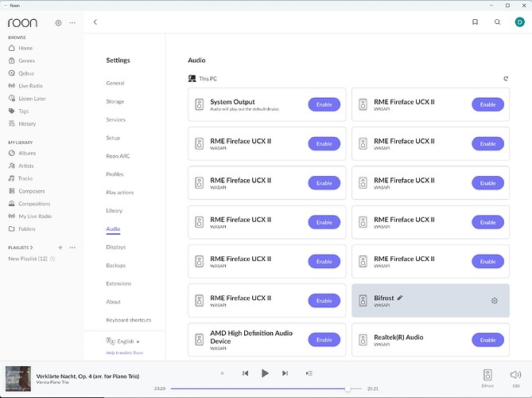Open the playlists more options menu
The image size is (532, 398).
(72, 248)
